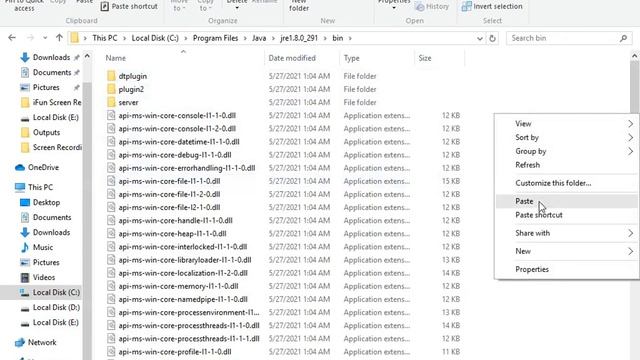
Task: Select Java in the address path
Action: [x=259, y=38]
